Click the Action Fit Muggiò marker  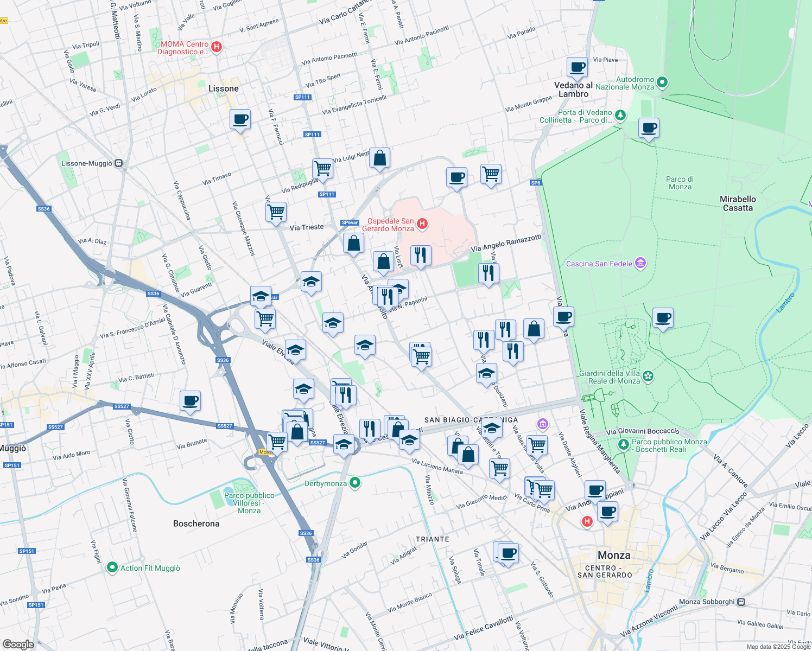(112, 568)
